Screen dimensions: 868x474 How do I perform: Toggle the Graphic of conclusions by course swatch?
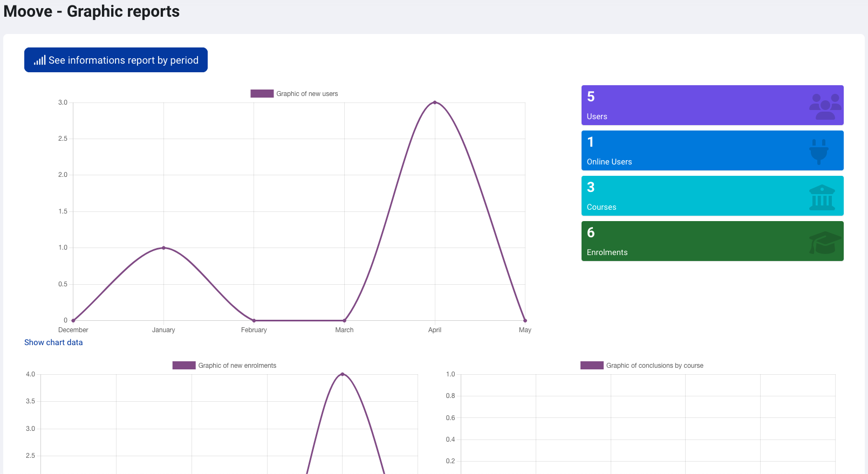click(x=592, y=366)
